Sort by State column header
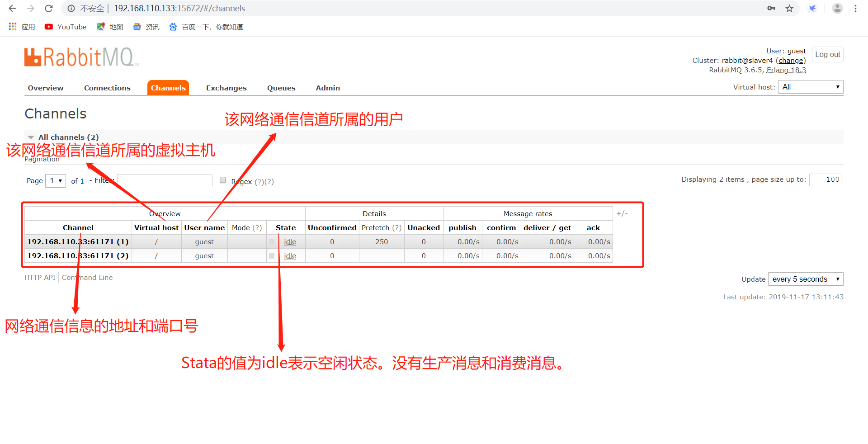This screenshot has width=868, height=444. pyautogui.click(x=286, y=227)
